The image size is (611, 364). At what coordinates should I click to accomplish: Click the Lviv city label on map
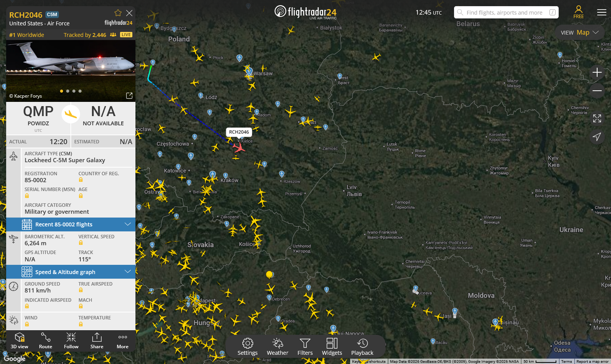(x=354, y=191)
